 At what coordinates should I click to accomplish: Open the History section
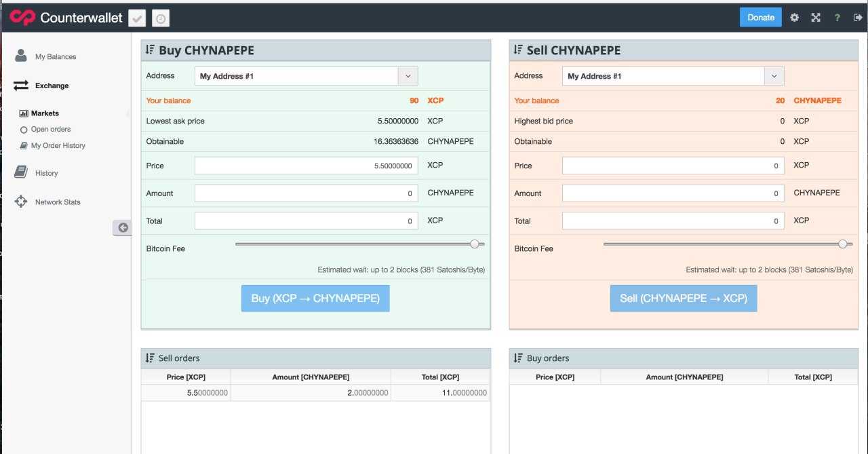(x=47, y=173)
